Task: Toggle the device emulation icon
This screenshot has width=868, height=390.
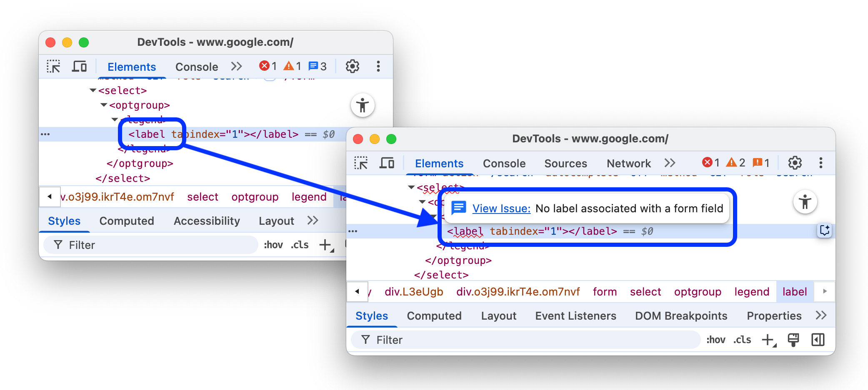Action: click(x=387, y=163)
